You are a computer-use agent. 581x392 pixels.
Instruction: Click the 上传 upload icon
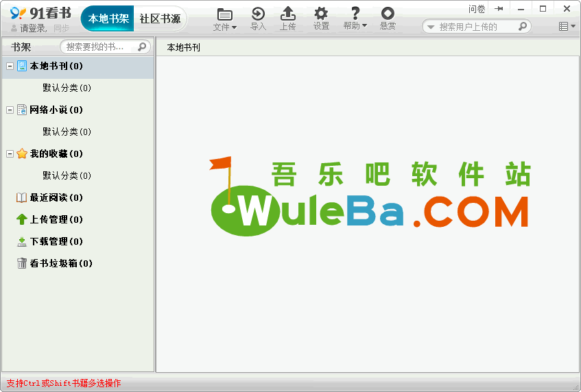point(288,14)
